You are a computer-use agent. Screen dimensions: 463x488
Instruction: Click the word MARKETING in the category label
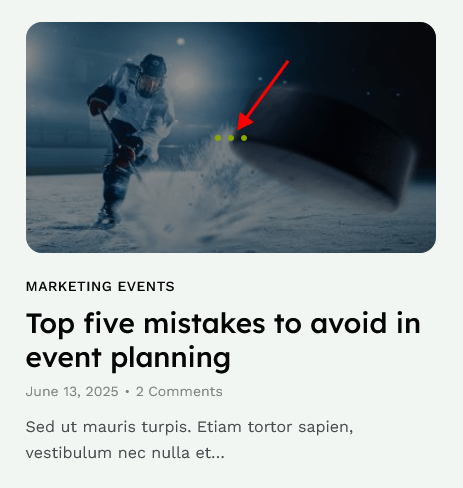[69, 287]
